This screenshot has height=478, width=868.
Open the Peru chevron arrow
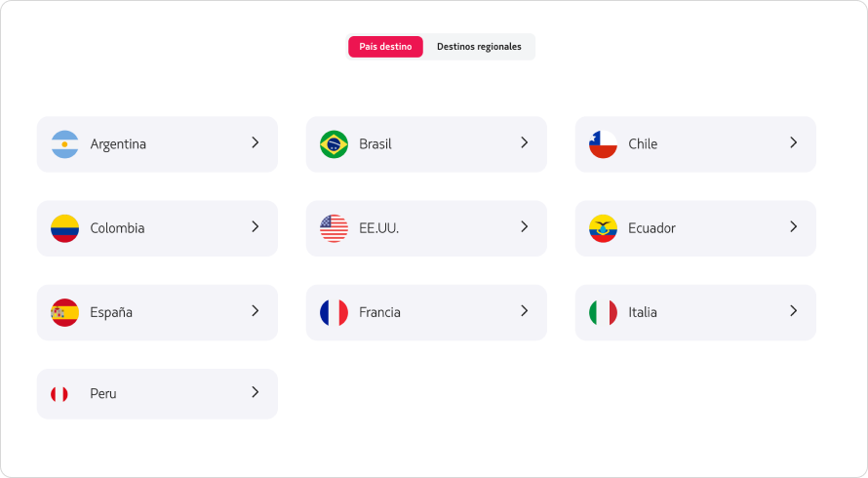(x=256, y=392)
